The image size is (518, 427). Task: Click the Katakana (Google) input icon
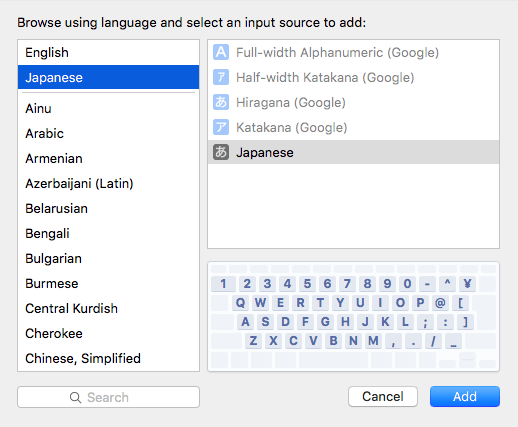(221, 127)
